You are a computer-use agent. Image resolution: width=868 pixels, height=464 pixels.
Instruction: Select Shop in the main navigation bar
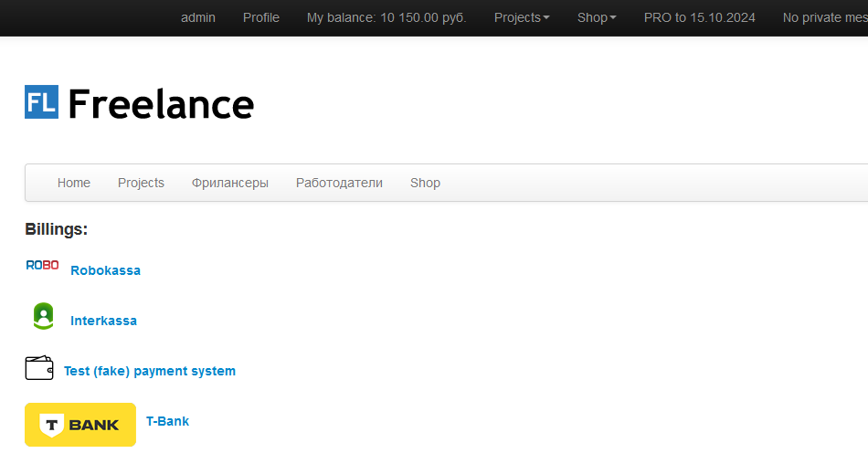click(425, 183)
